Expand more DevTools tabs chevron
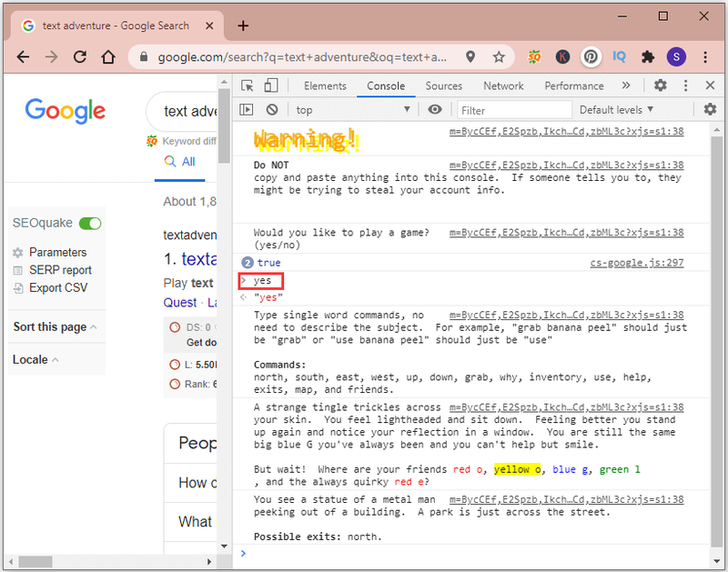The image size is (728, 572). 626,85
